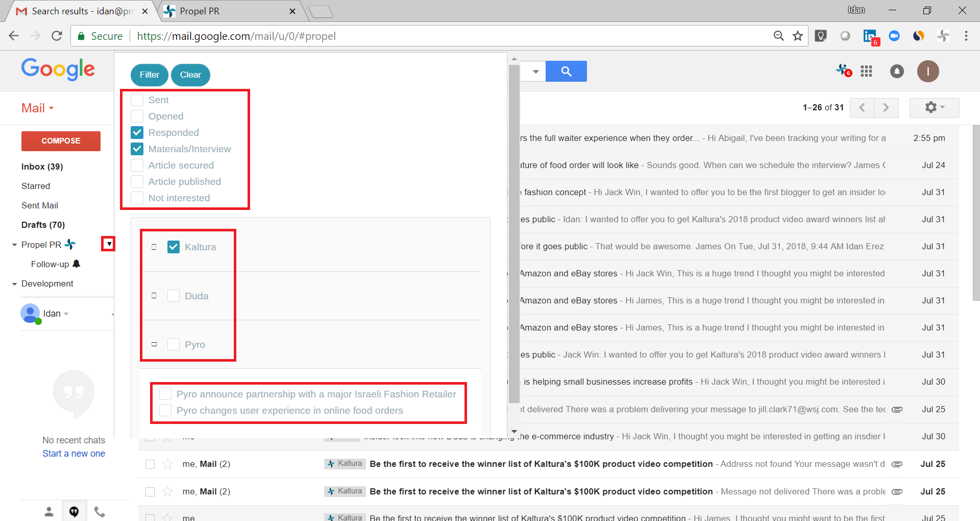
Task: Click the address bar URL
Action: coord(236,36)
